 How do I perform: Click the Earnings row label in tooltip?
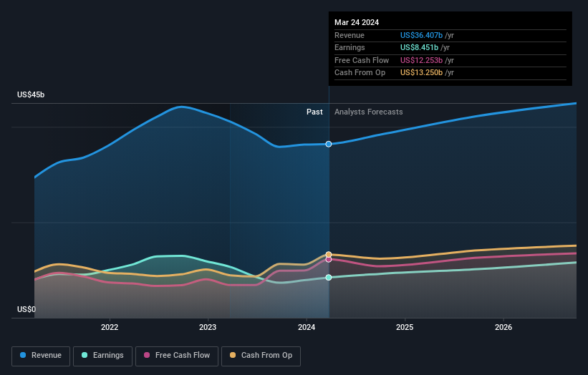tap(350, 47)
